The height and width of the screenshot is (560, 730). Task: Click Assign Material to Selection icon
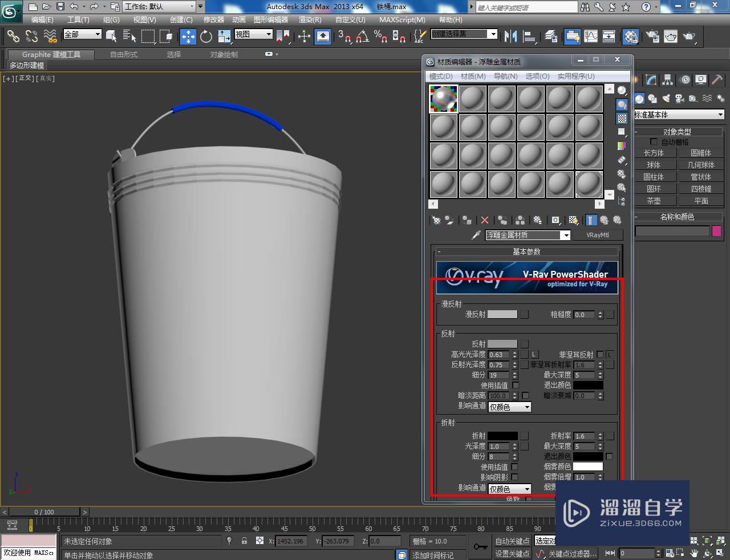pyautogui.click(x=467, y=220)
